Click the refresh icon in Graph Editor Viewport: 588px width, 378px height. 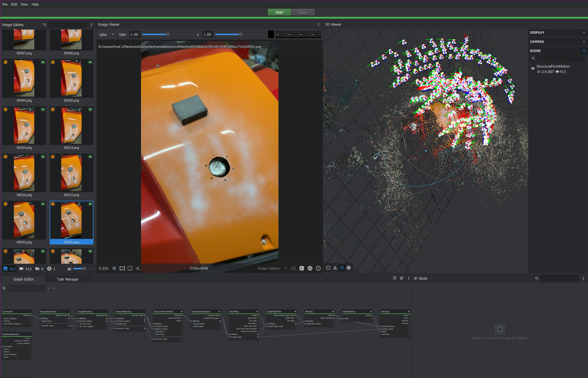[394, 278]
